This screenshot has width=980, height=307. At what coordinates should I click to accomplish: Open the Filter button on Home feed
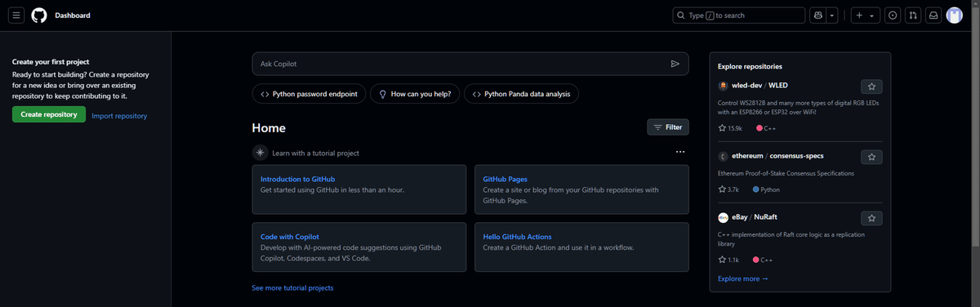(668, 127)
